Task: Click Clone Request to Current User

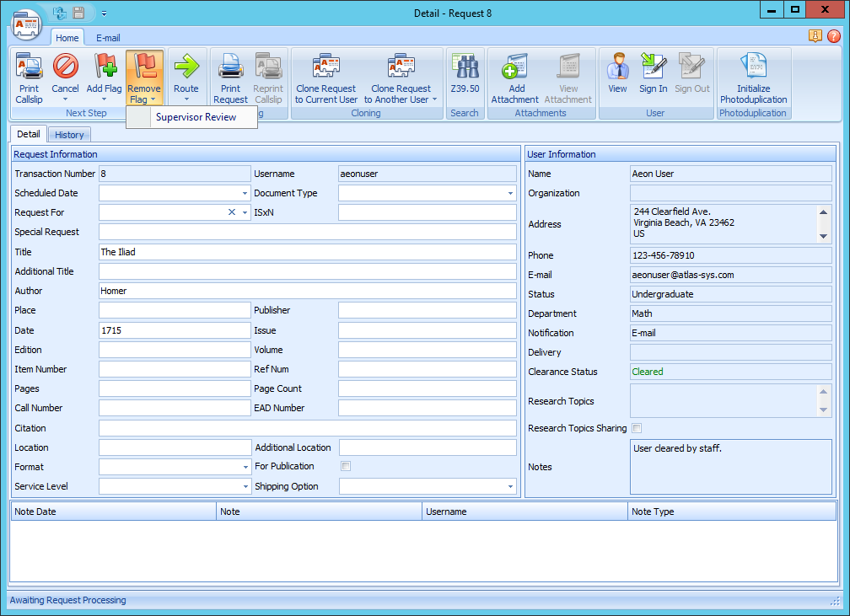Action: 325,67
